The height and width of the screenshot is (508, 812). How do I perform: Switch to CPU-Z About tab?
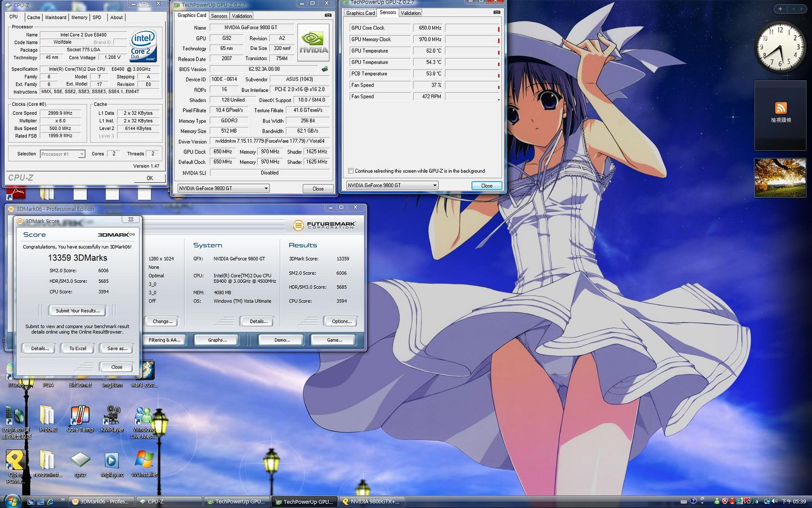(117, 17)
